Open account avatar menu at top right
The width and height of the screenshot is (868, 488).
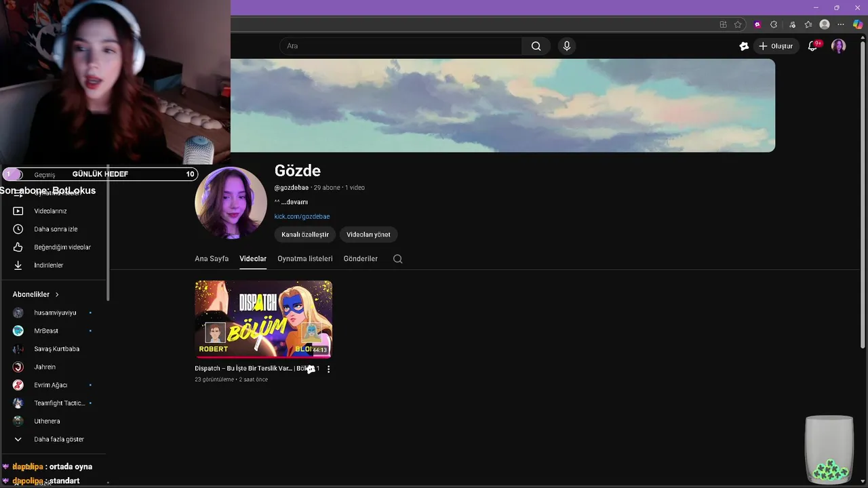point(839,46)
